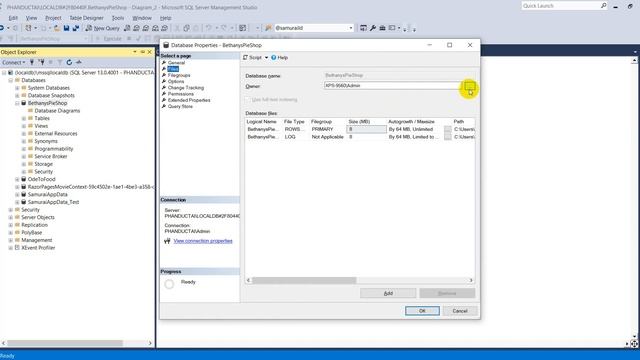
Task: Open Activity Monitor icon in Object Explorer
Action: 79,62
